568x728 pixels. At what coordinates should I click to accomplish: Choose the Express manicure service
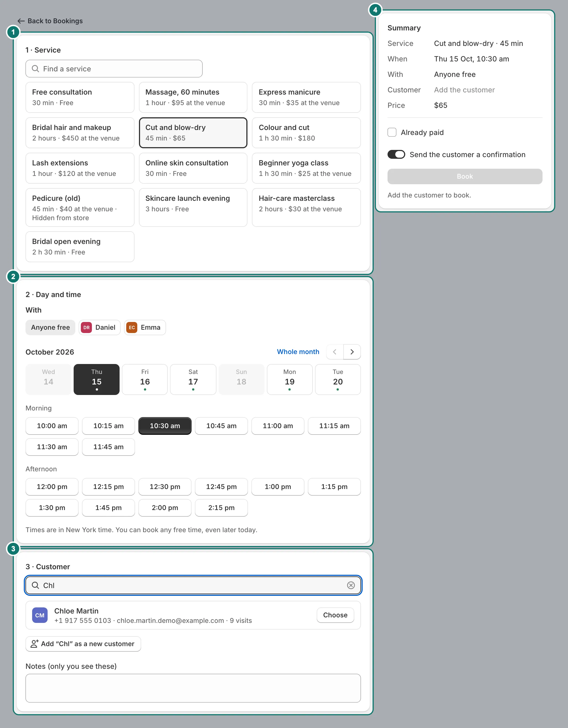[x=306, y=97]
